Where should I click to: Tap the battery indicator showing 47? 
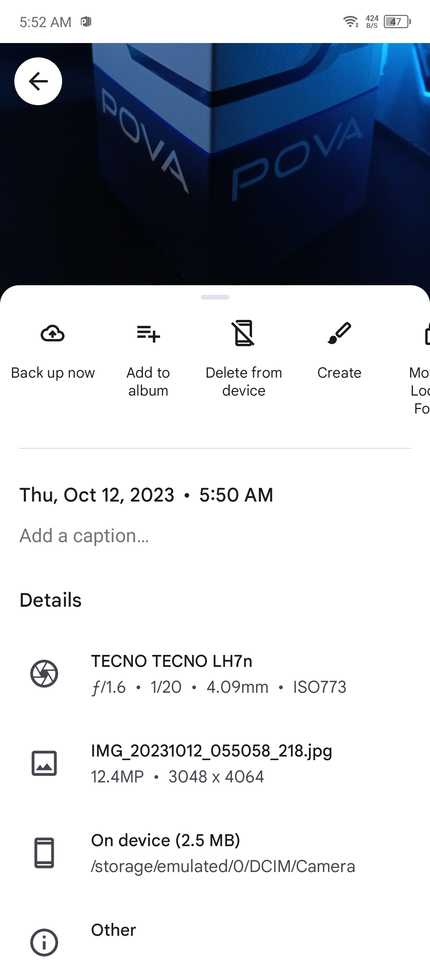(397, 22)
